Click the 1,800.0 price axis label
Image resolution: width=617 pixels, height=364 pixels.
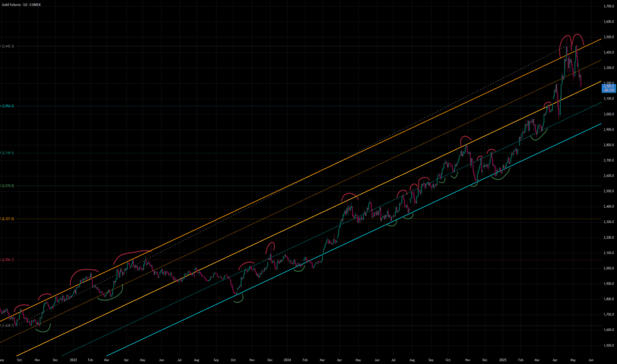(x=609, y=299)
